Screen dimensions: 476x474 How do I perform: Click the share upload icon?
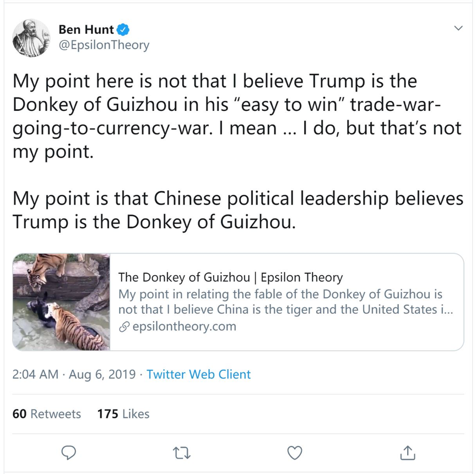[x=407, y=453]
